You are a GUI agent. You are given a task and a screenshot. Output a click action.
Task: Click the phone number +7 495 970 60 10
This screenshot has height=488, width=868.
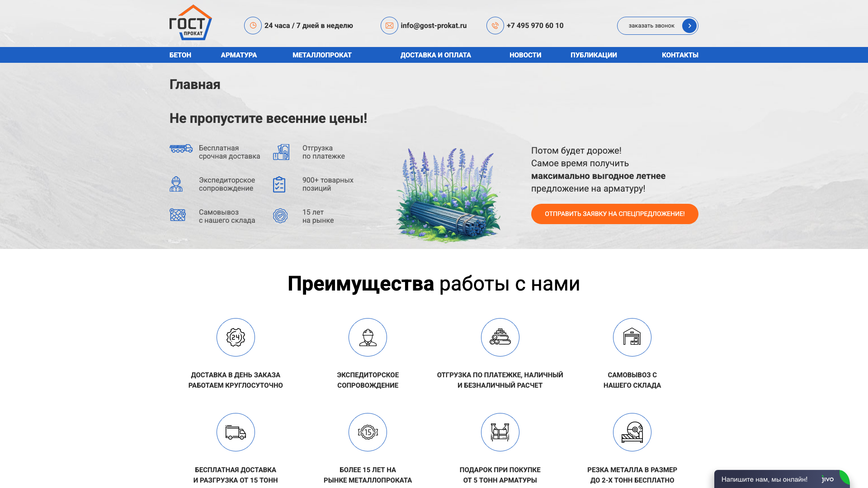click(535, 26)
